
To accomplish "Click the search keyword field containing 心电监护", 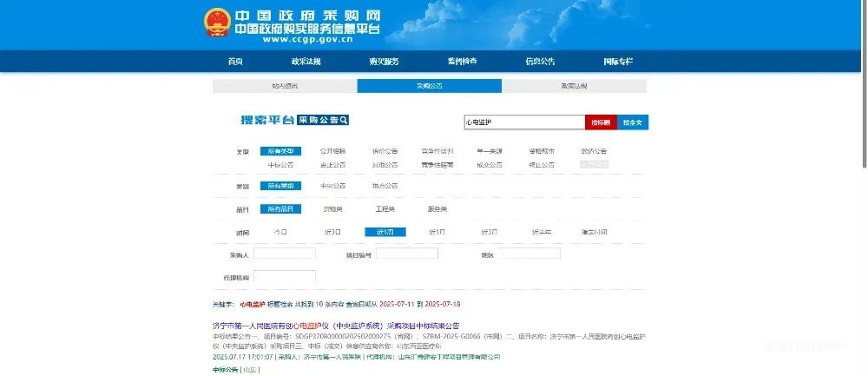I will pos(524,122).
